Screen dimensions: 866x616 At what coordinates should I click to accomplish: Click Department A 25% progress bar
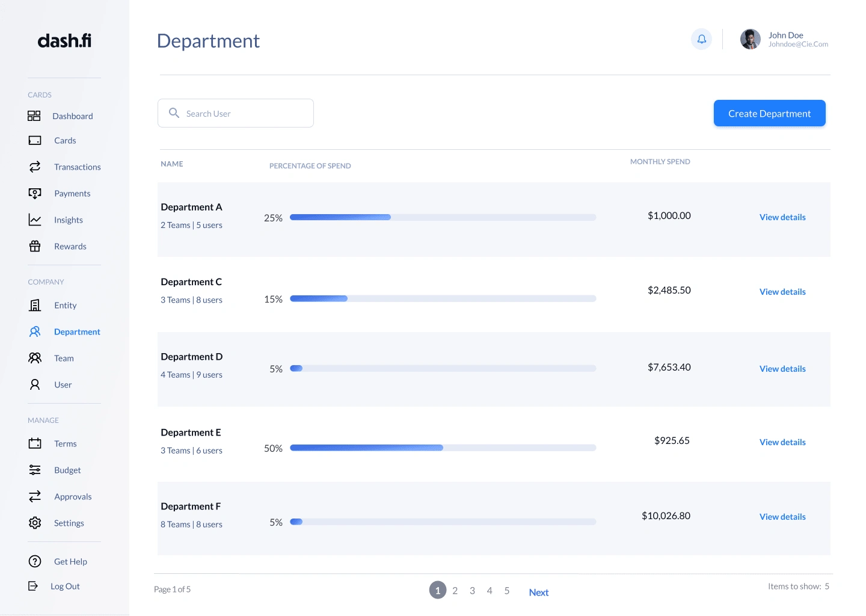(443, 217)
